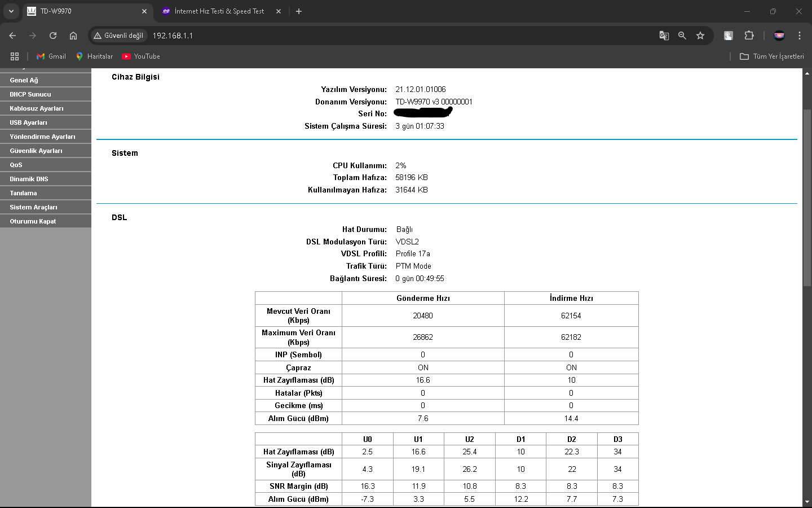Click the translate page icon in address bar

point(664,36)
